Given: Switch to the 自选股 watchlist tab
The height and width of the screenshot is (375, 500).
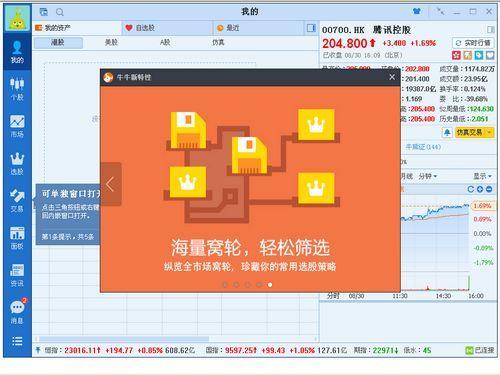Looking at the screenshot, I should click(x=167, y=28).
